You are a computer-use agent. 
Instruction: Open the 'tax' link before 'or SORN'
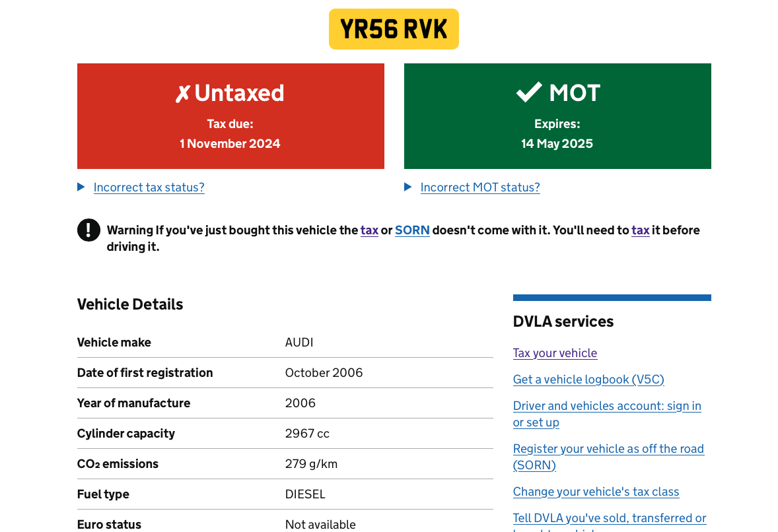[369, 230]
